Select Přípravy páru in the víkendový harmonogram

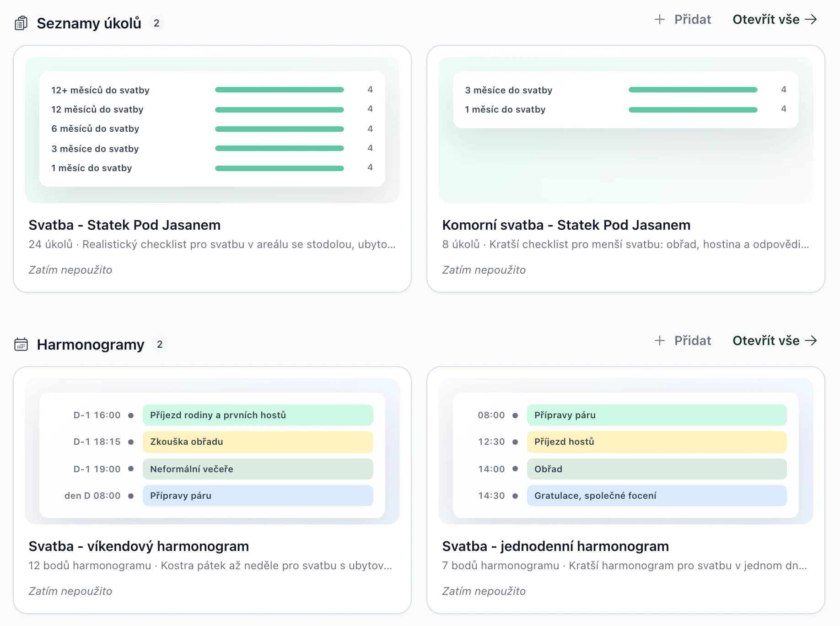point(258,496)
